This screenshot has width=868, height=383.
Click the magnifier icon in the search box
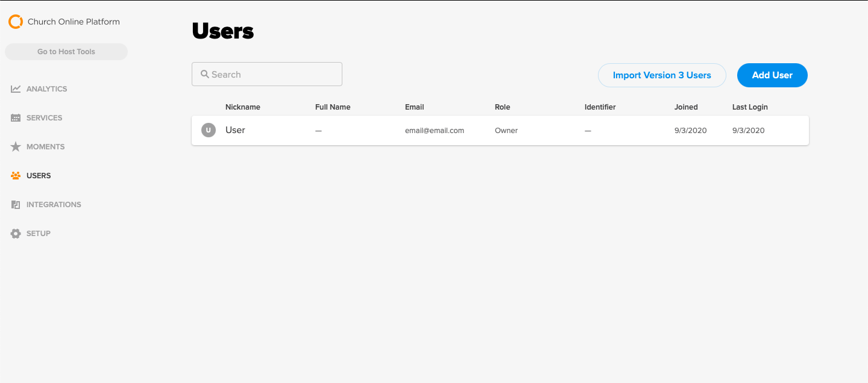pyautogui.click(x=205, y=75)
